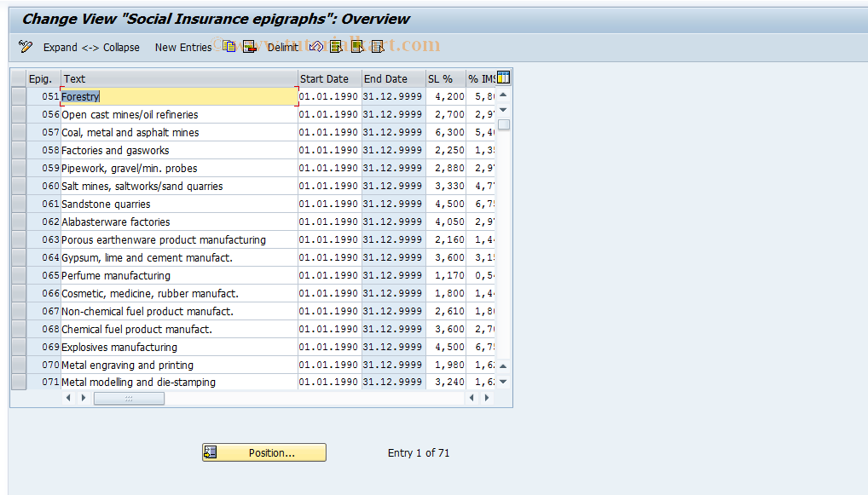
Task: Click 'Non-chemical fuel product manufact.' field
Action: click(179, 311)
